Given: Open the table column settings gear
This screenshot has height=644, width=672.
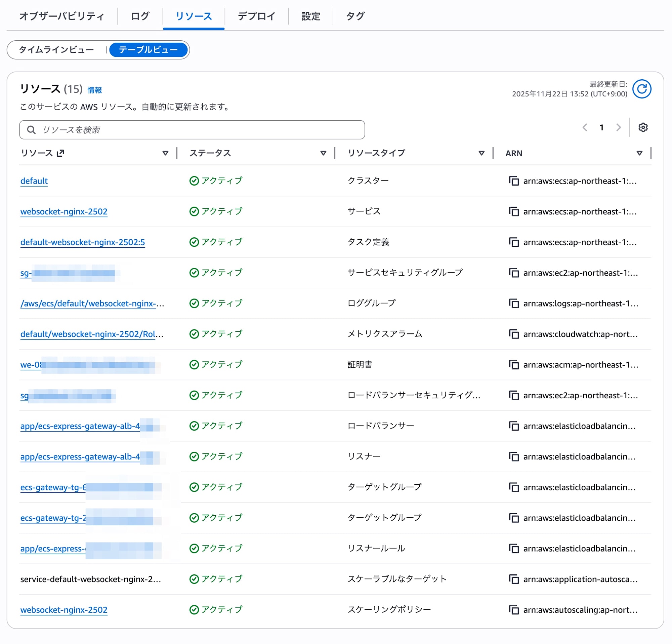Looking at the screenshot, I should tap(643, 127).
